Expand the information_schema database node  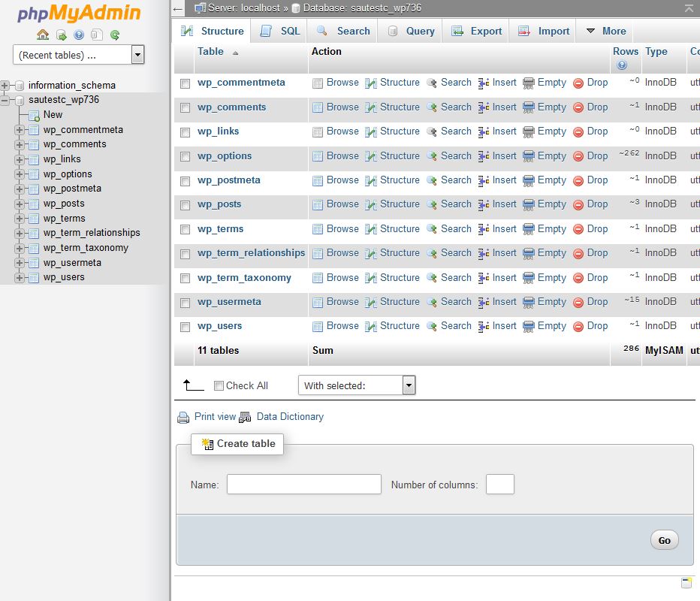[5, 86]
